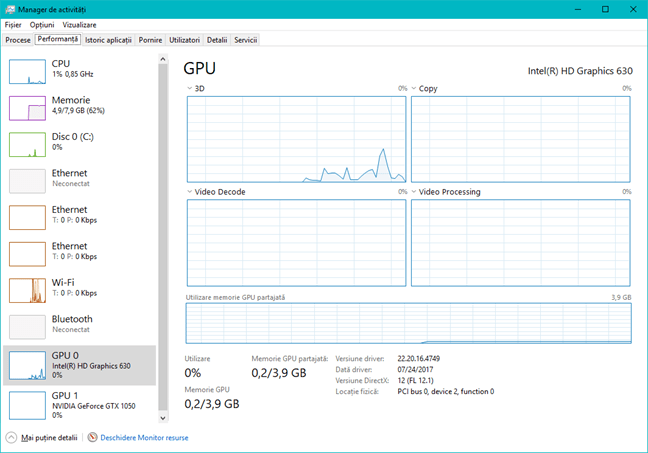Screen dimensions: 648x453
Task: Open the Fișier menu
Action: pos(13,25)
